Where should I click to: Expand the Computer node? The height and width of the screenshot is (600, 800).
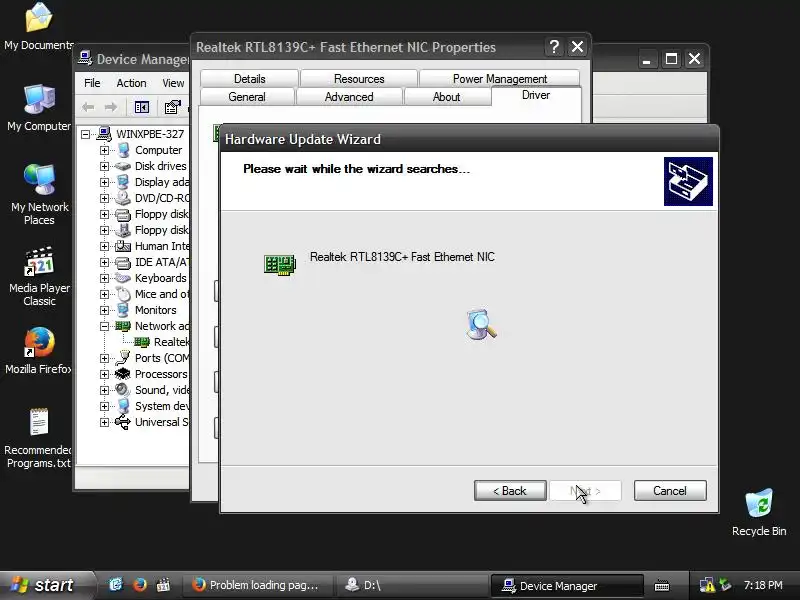point(104,151)
